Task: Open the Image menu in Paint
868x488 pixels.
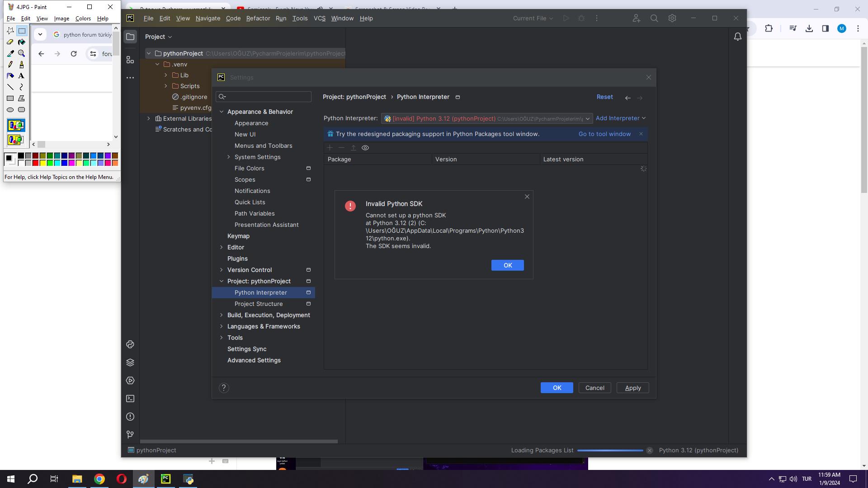Action: point(61,19)
